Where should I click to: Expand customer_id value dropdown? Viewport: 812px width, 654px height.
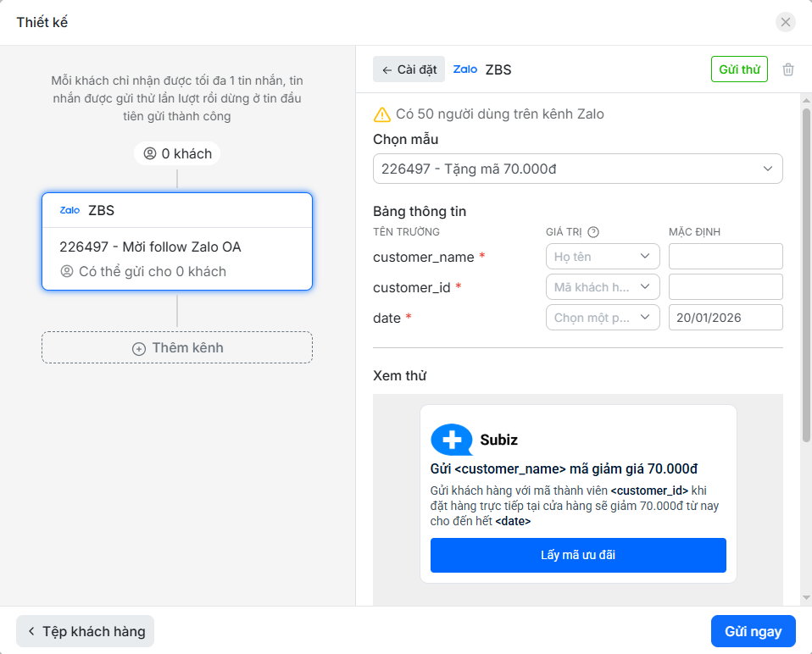603,287
